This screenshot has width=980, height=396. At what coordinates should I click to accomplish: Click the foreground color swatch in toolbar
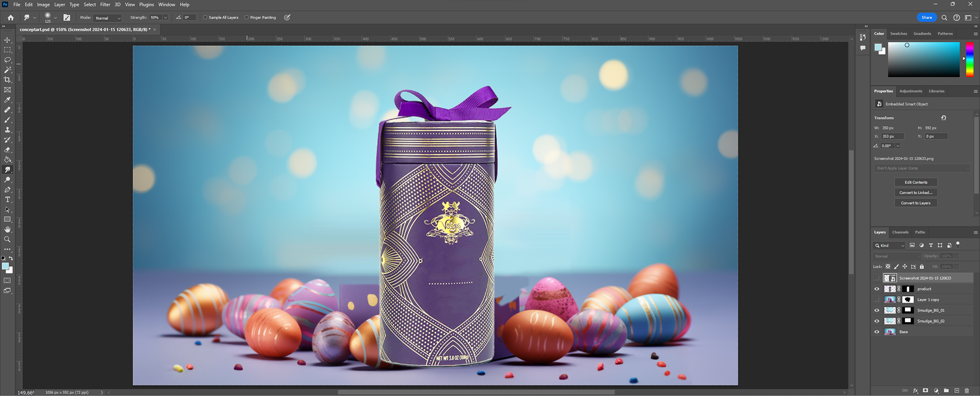pyautogui.click(x=5, y=266)
